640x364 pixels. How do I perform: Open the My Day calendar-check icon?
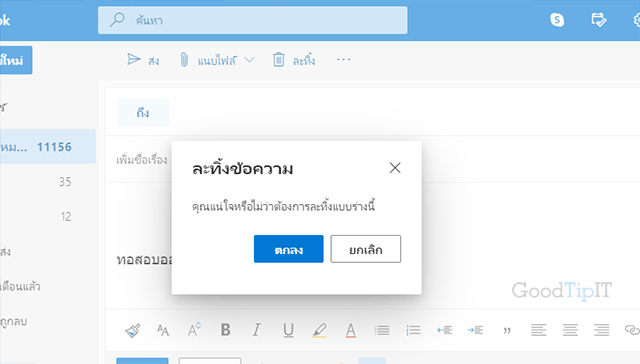(x=599, y=20)
